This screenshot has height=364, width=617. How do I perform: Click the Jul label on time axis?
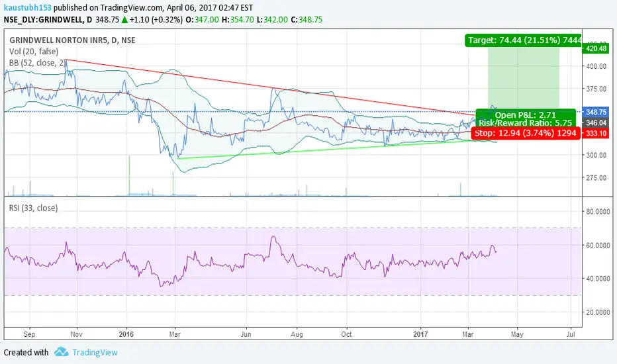tap(571, 334)
